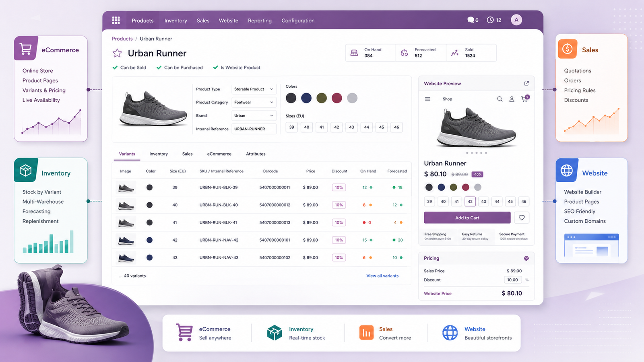
Task: Click the main product shoe image
Action: pos(153,108)
